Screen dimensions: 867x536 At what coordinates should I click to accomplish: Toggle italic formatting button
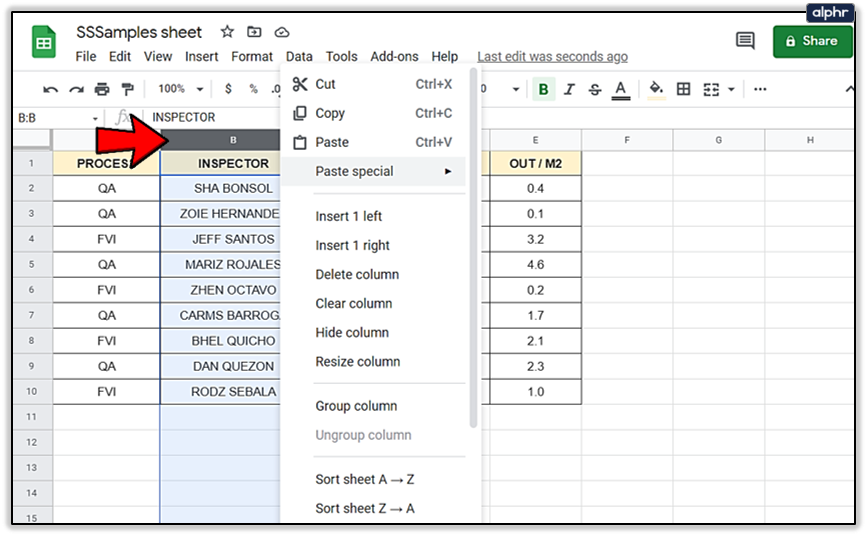[569, 89]
